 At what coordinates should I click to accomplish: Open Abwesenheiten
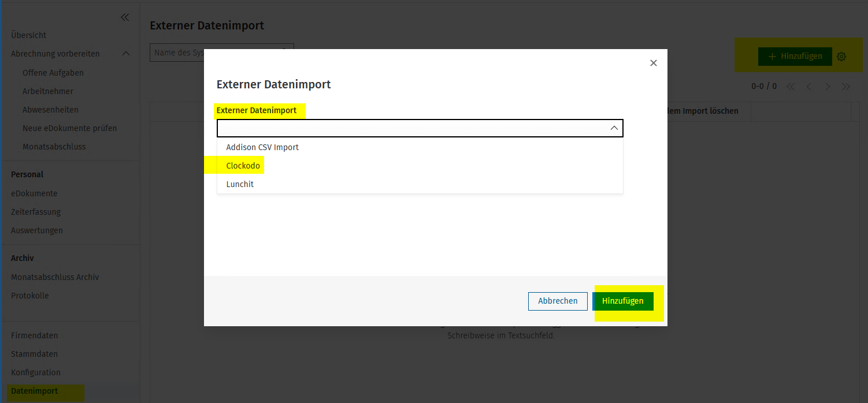pyautogui.click(x=50, y=110)
